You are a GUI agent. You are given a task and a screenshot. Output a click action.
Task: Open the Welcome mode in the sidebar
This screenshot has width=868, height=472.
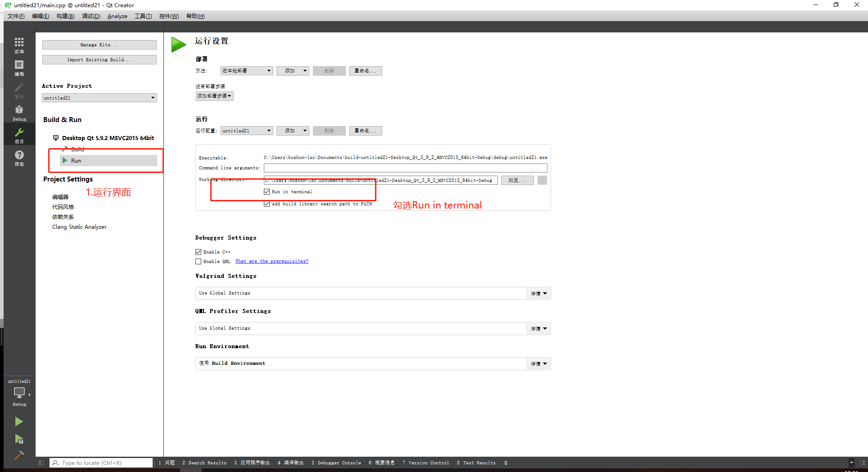click(x=19, y=44)
